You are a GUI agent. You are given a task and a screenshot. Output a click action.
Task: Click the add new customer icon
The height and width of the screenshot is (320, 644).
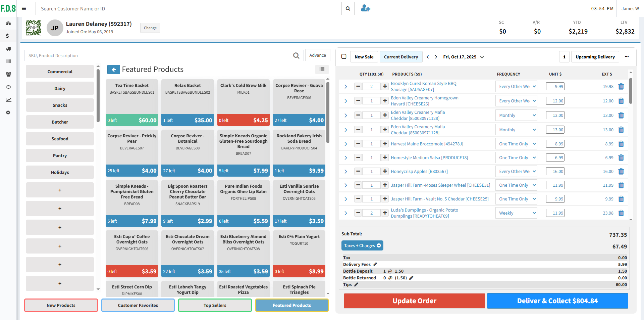coord(365,8)
